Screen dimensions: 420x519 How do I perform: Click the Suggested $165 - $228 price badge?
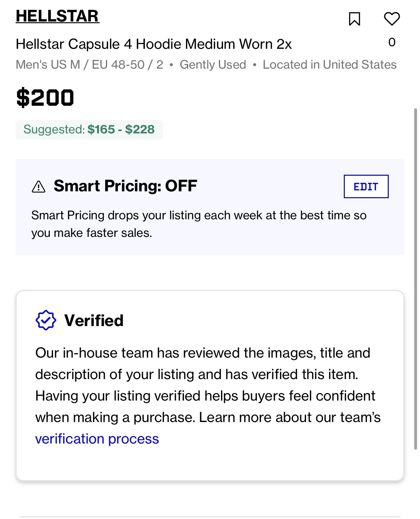tap(89, 130)
